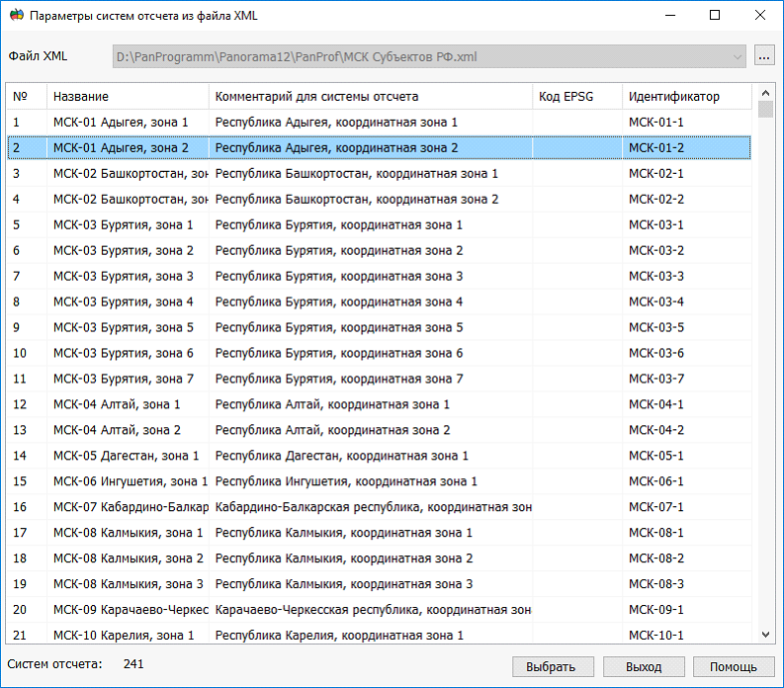Select row МСК-03 Бурятия, зона 3

(379, 276)
